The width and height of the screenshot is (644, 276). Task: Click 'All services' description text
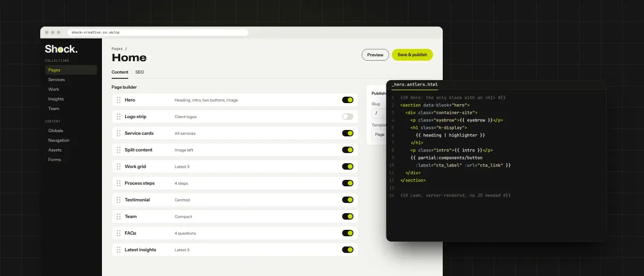(x=185, y=133)
